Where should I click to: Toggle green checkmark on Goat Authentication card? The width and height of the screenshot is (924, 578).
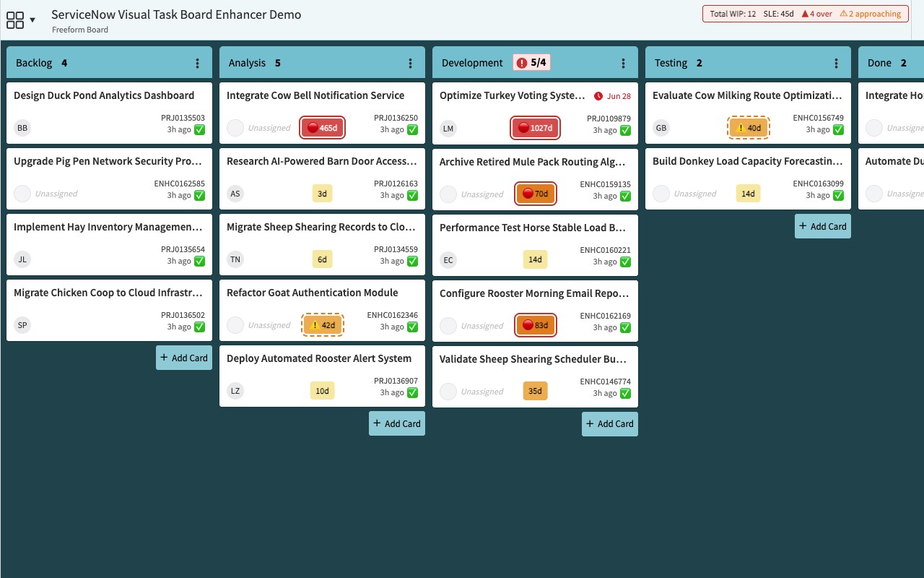(413, 327)
